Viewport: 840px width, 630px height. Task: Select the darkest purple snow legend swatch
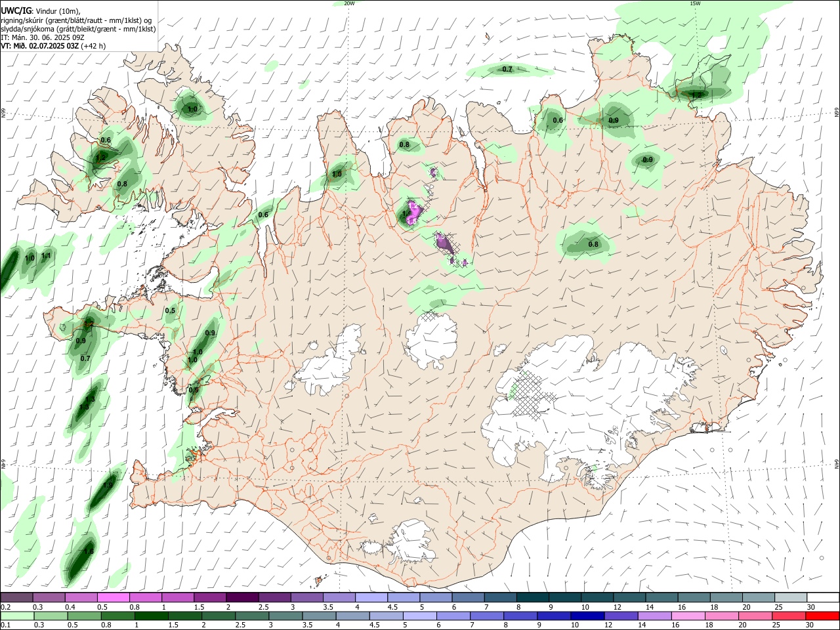[242, 598]
